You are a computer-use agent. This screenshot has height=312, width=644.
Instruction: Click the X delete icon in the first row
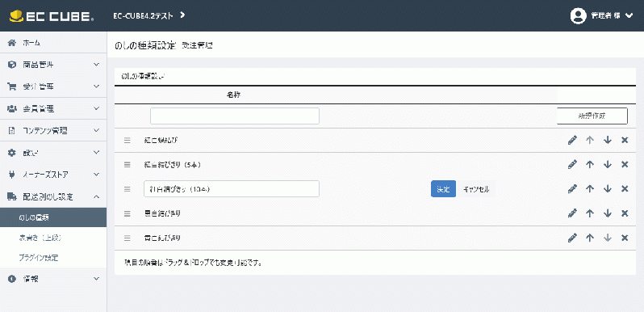(625, 140)
